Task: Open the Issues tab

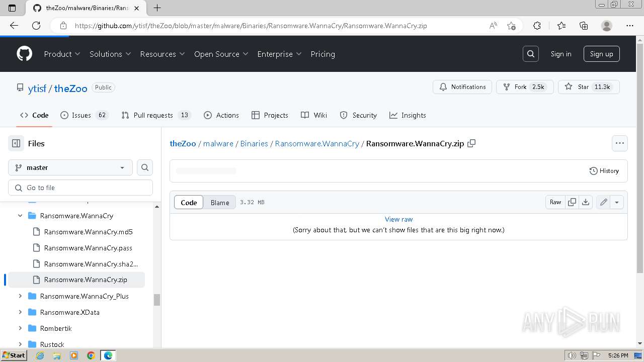Action: [85, 115]
